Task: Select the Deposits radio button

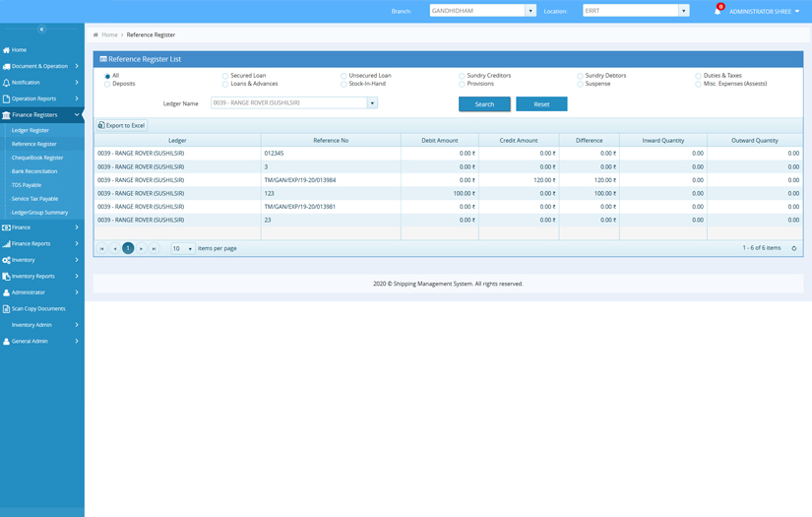Action: point(107,84)
